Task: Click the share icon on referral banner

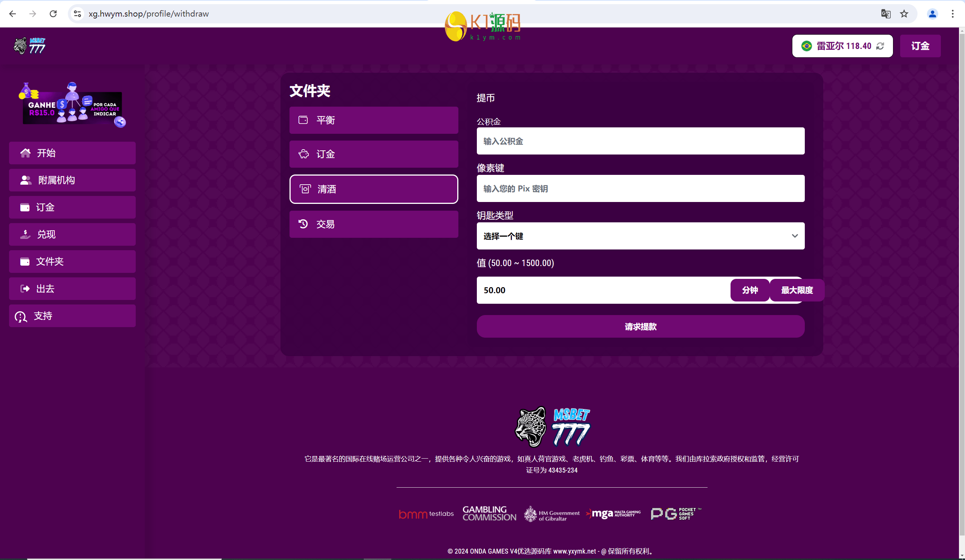Action: 120,122
